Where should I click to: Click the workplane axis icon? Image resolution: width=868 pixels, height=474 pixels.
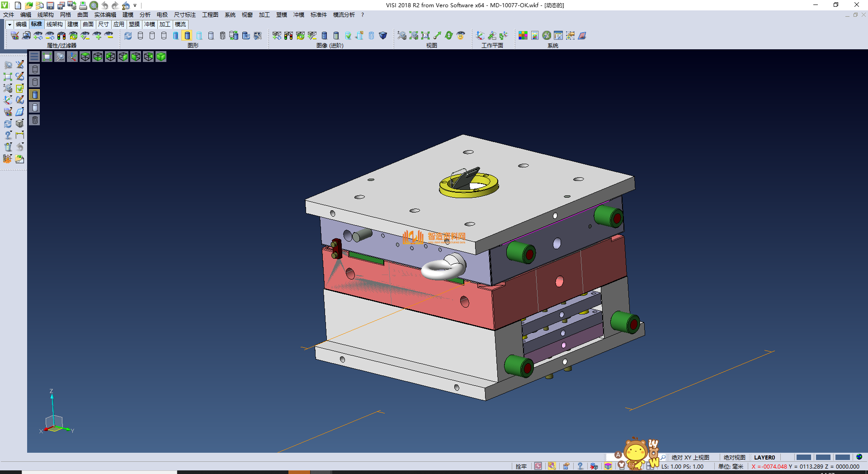point(480,36)
